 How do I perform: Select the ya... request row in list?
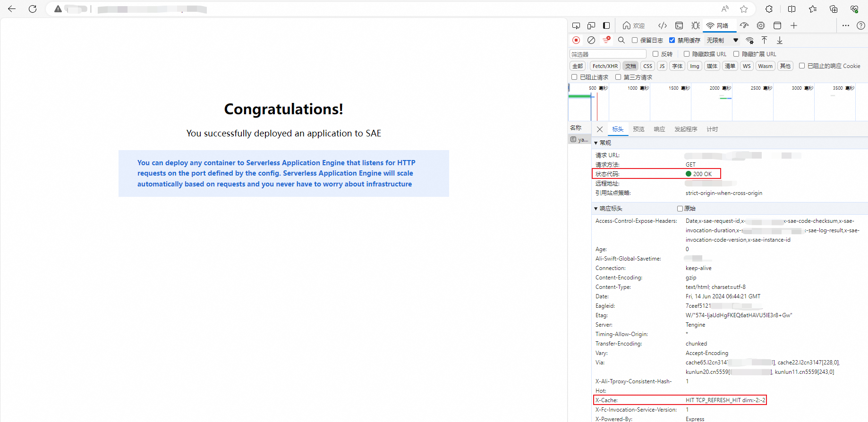(x=579, y=140)
